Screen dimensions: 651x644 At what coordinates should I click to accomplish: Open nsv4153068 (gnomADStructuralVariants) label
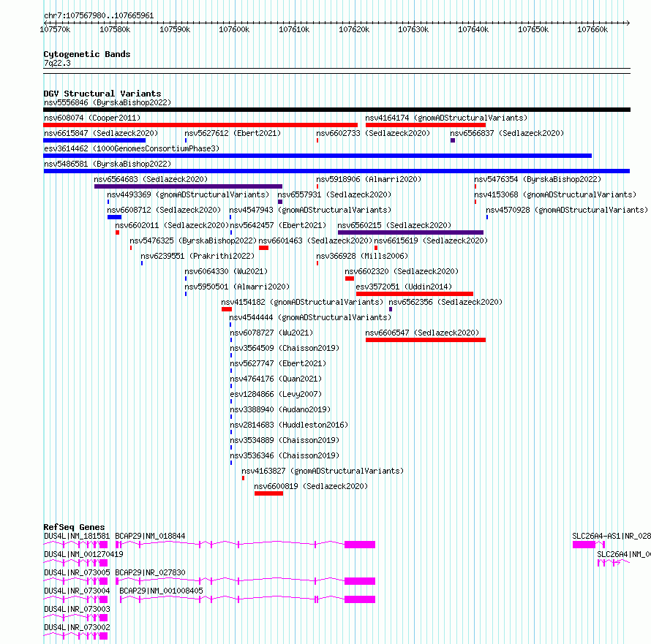pyautogui.click(x=555, y=194)
